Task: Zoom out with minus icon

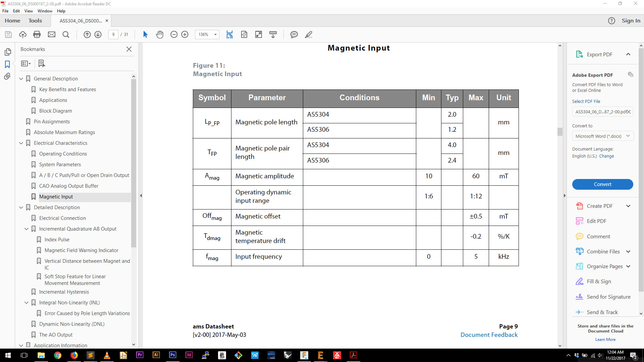Action: coord(174,35)
